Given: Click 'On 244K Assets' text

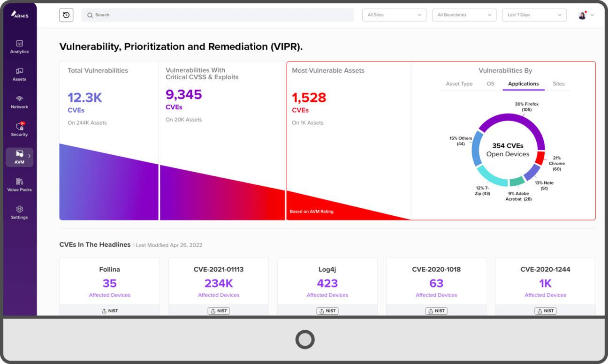Looking at the screenshot, I should [87, 123].
